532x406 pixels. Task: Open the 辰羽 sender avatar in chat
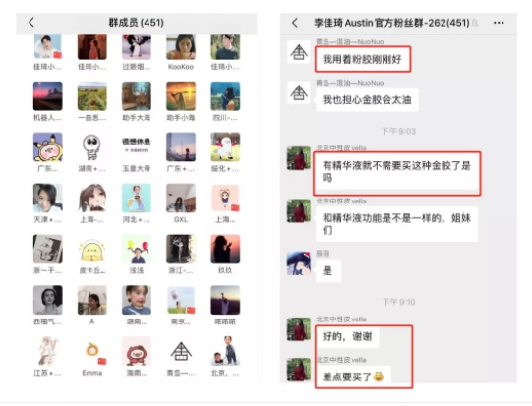pos(299,263)
